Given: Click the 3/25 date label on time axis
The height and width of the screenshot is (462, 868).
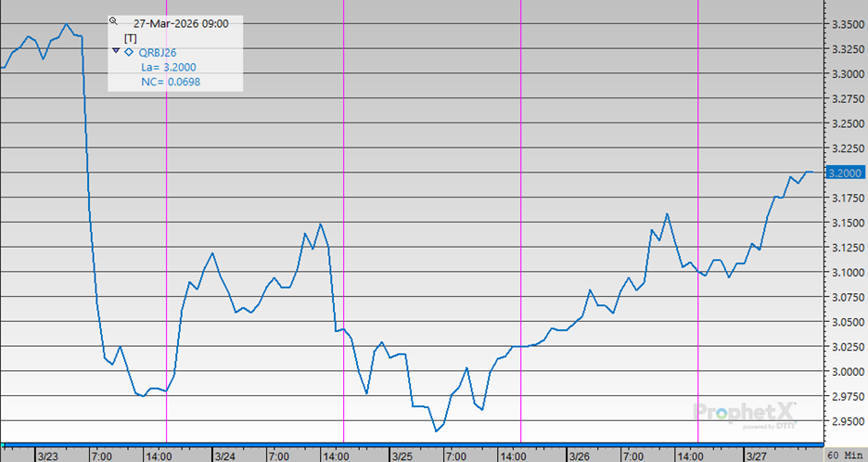Looking at the screenshot, I should pyautogui.click(x=402, y=456).
